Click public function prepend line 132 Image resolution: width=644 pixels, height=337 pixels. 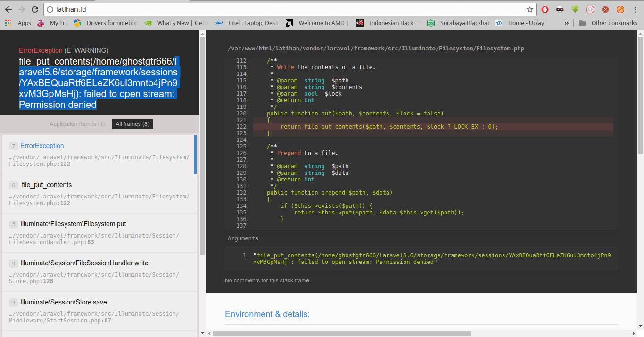point(330,193)
